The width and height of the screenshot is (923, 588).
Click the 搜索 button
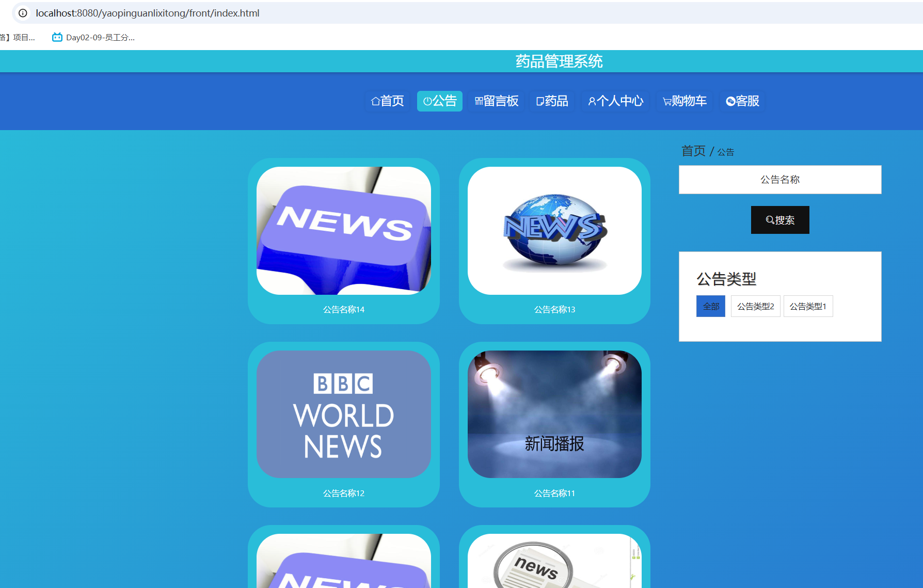(780, 220)
